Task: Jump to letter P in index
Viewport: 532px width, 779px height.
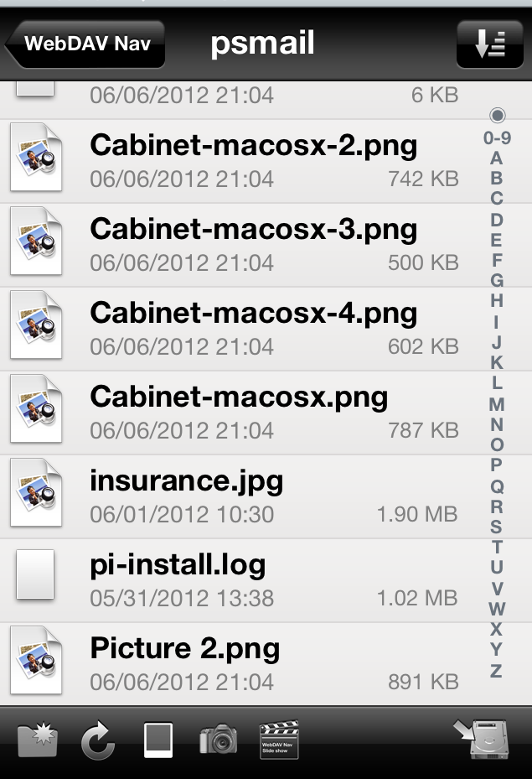Action: [x=496, y=465]
